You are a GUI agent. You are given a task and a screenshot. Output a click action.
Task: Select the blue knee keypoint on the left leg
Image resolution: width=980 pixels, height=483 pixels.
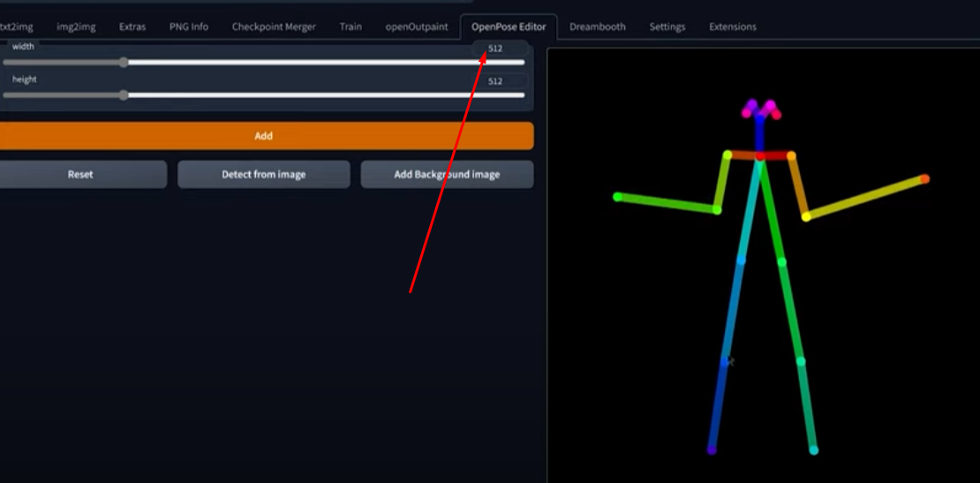click(x=724, y=361)
